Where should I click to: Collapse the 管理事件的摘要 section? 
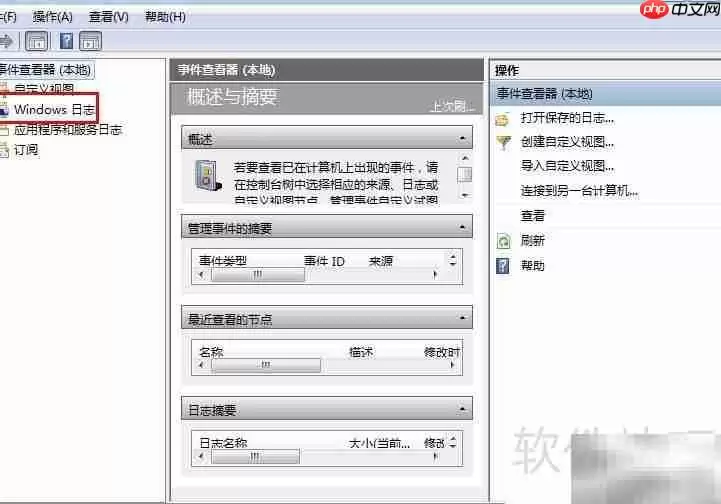(x=463, y=227)
